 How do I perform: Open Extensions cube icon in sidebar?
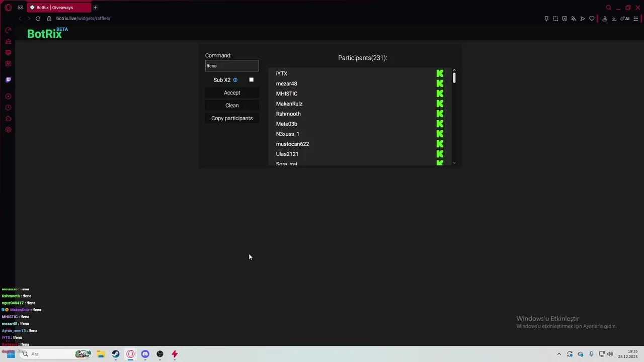pyautogui.click(x=8, y=119)
